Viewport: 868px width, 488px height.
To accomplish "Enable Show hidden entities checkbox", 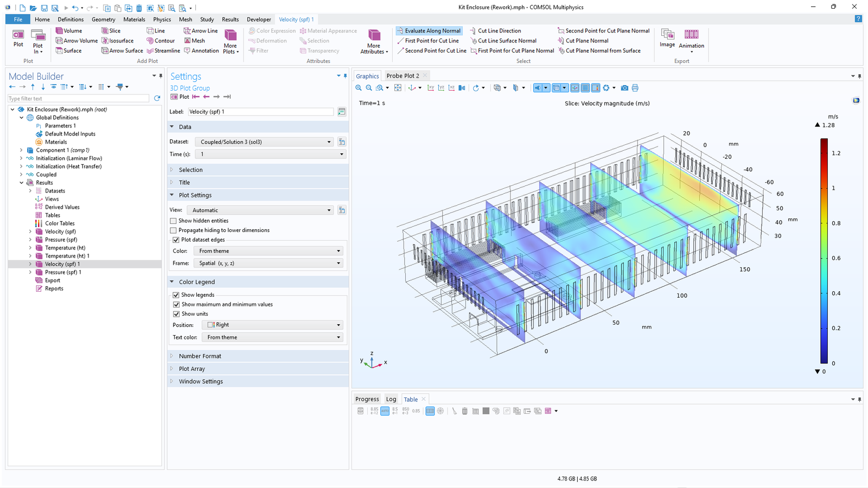I will [174, 221].
